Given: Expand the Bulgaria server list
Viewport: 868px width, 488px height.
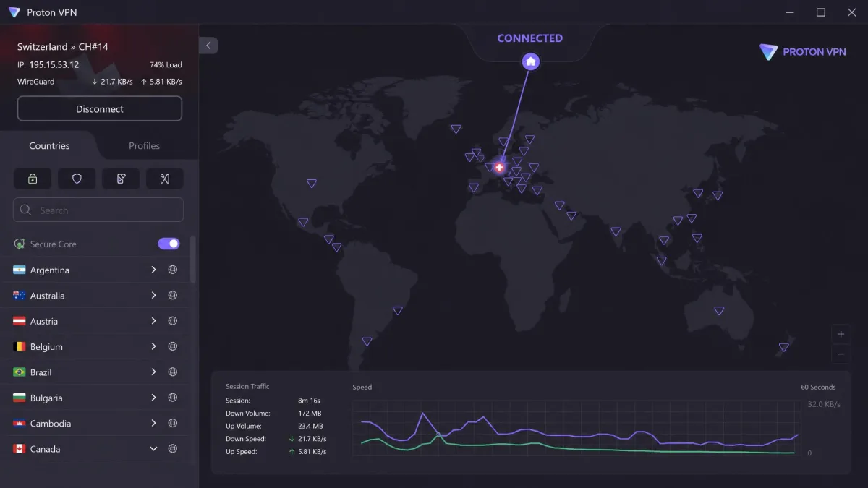Looking at the screenshot, I should point(153,398).
